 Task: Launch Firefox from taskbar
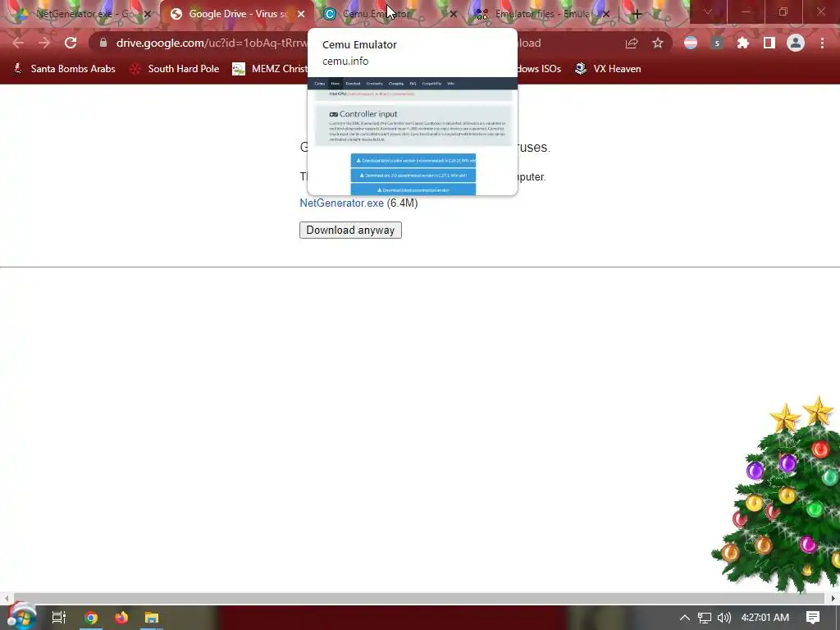tap(121, 618)
